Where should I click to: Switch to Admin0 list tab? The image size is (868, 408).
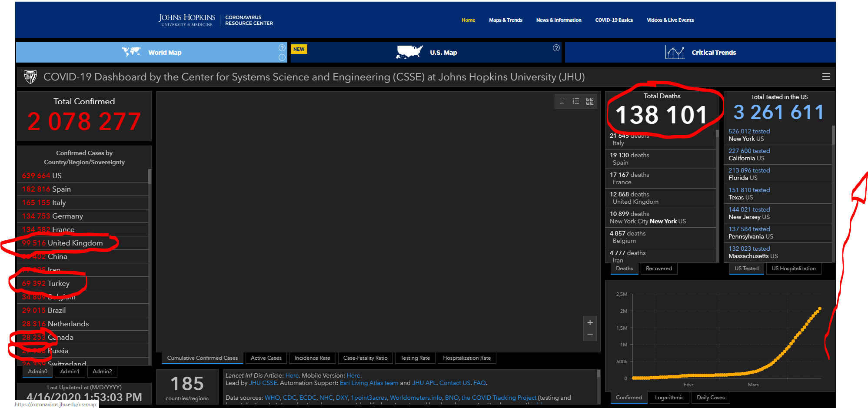pos(37,372)
